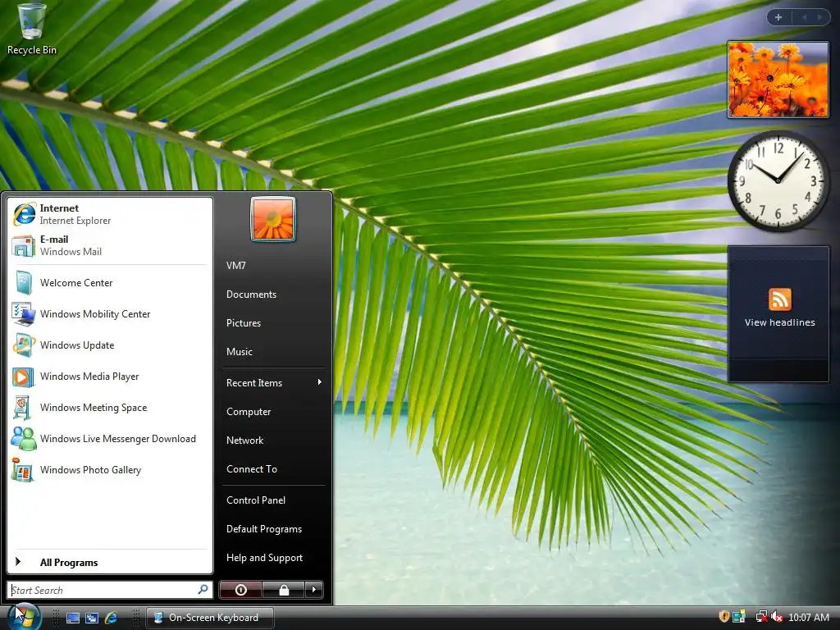
Task: Launch Windows Mobility Center
Action: pos(110,314)
